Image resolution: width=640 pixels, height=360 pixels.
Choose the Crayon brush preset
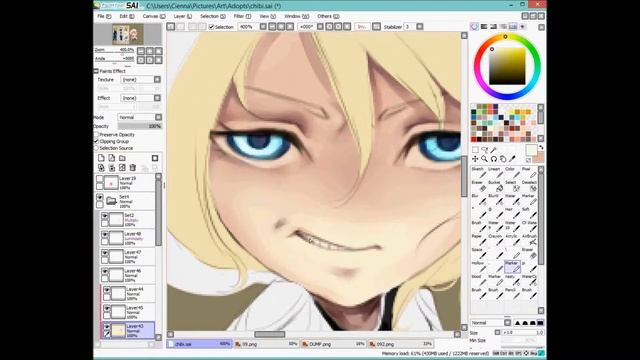coord(496,240)
